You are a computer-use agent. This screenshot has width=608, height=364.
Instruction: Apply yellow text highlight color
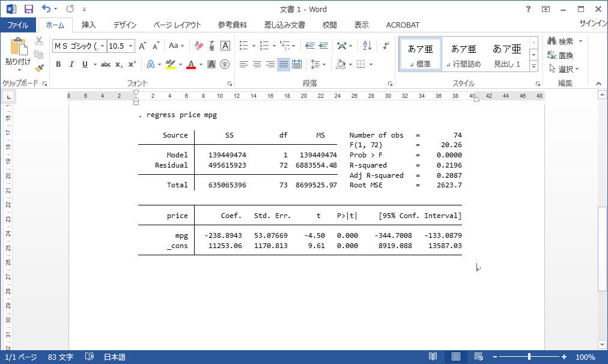pyautogui.click(x=170, y=64)
